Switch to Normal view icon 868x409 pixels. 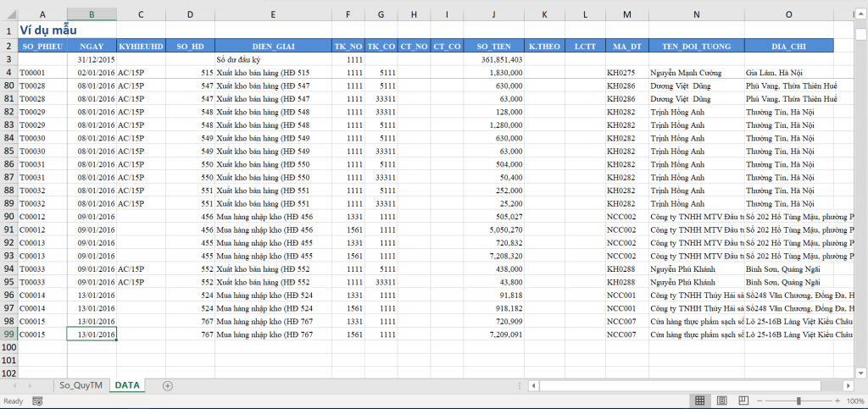[x=699, y=401]
